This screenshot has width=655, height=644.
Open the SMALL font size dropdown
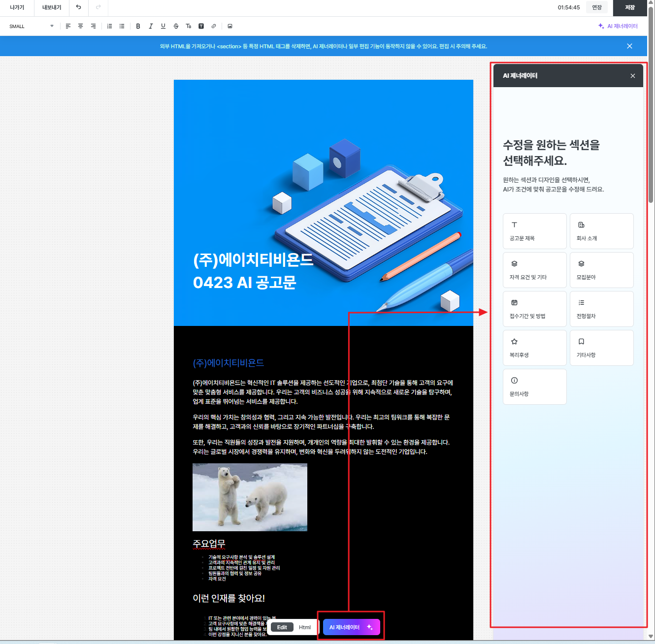pyautogui.click(x=32, y=26)
